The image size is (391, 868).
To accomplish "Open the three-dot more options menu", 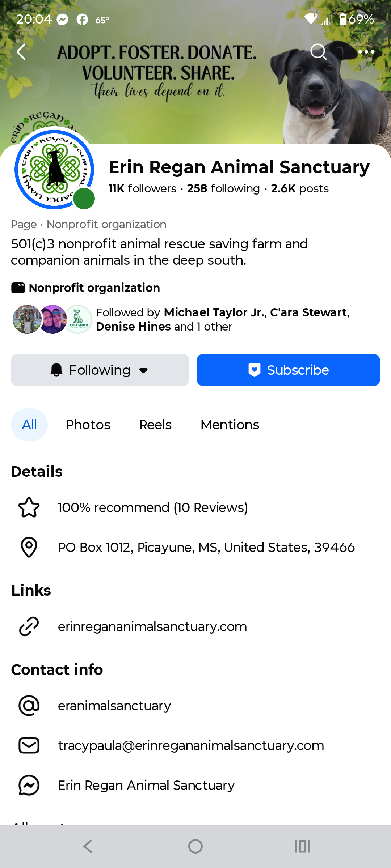I will coord(366,52).
